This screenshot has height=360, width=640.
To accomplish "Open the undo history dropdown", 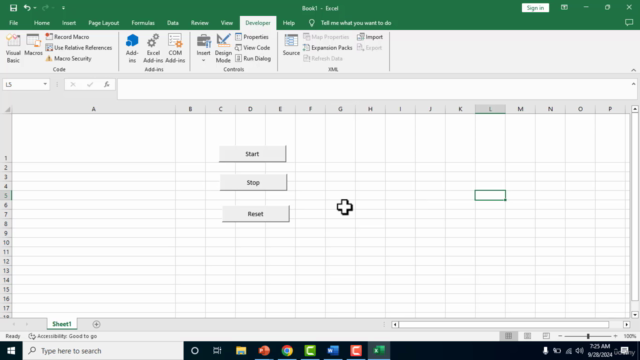I will coord(35,8).
